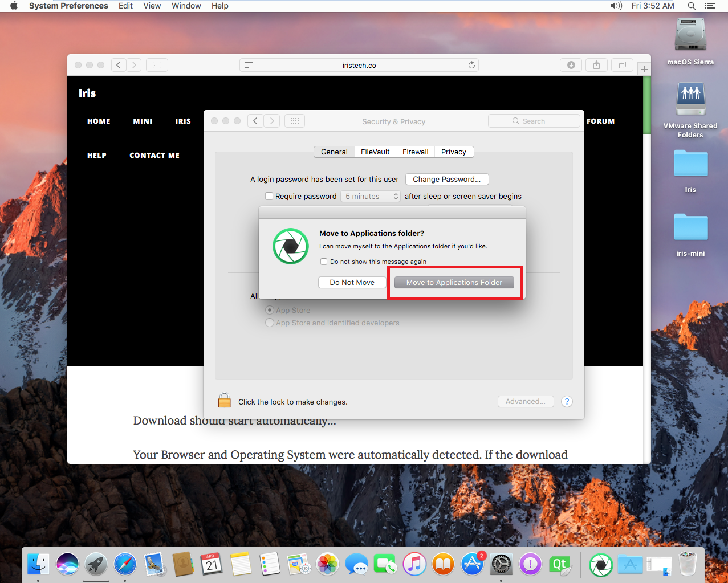Click Safari share icon
Screen dimensions: 728x583
pos(596,65)
